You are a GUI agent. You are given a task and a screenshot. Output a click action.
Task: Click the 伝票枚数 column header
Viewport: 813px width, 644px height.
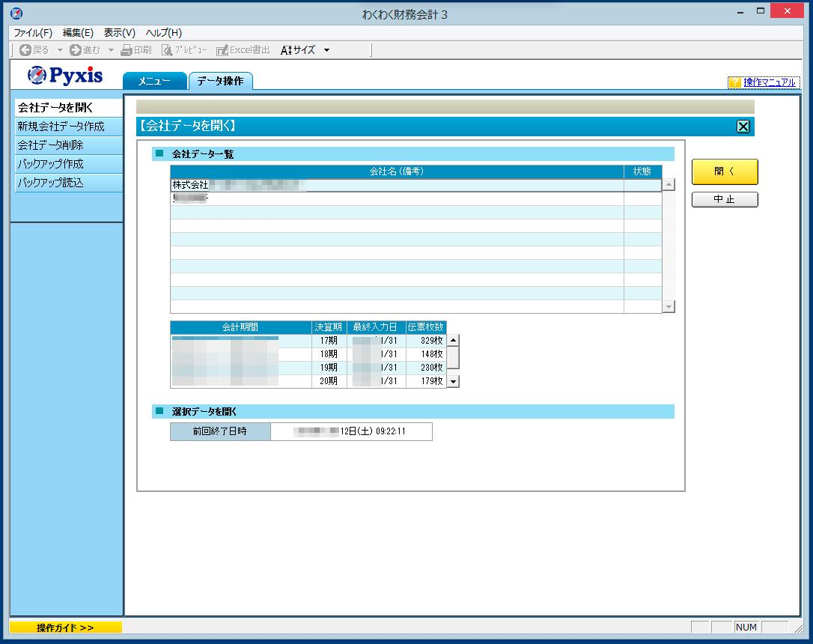click(x=426, y=327)
